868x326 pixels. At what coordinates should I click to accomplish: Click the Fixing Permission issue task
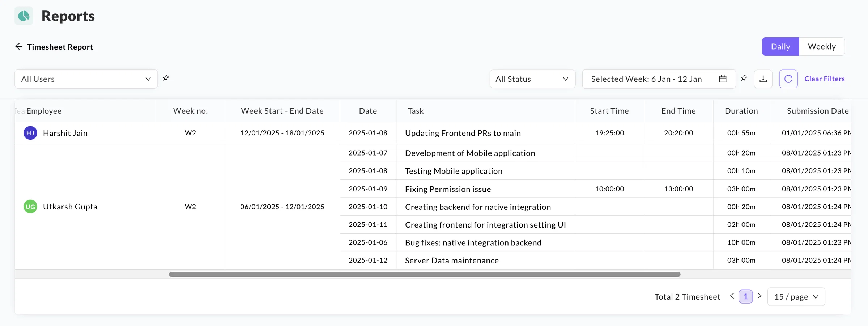[x=448, y=189]
